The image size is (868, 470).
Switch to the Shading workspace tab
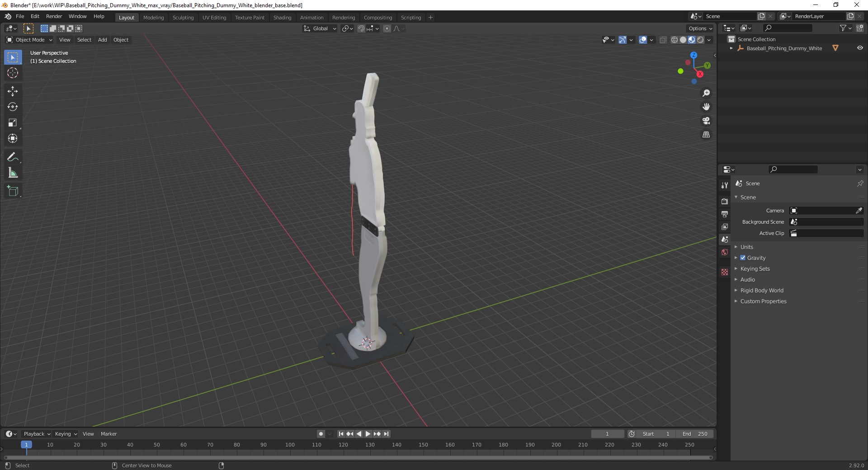click(282, 18)
